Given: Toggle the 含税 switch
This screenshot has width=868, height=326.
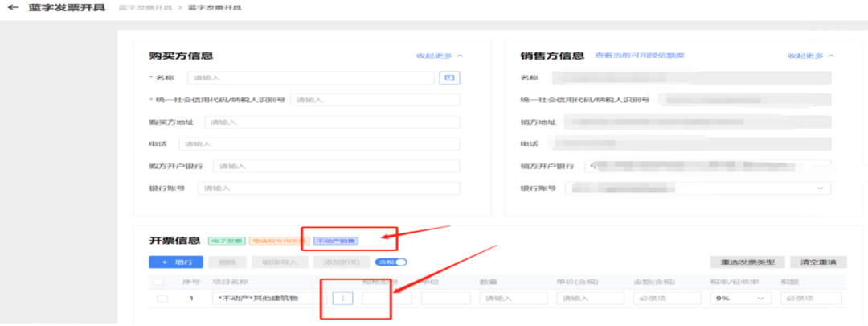Looking at the screenshot, I should point(395,262).
